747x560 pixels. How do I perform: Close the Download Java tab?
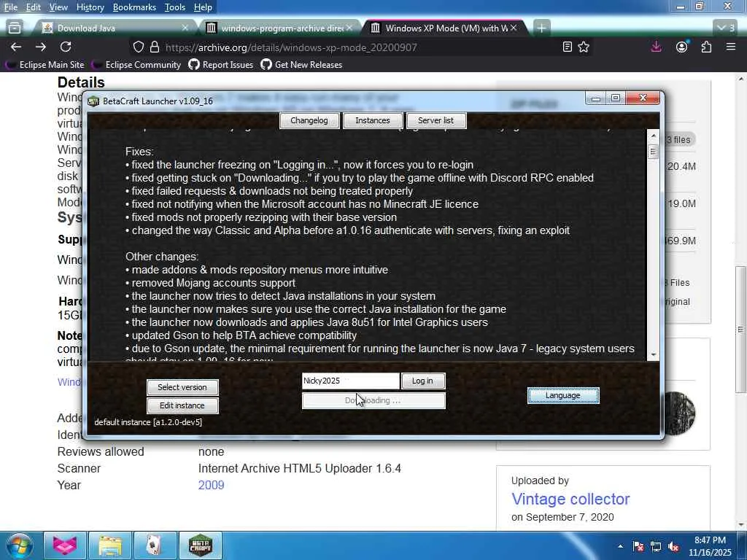click(x=185, y=28)
